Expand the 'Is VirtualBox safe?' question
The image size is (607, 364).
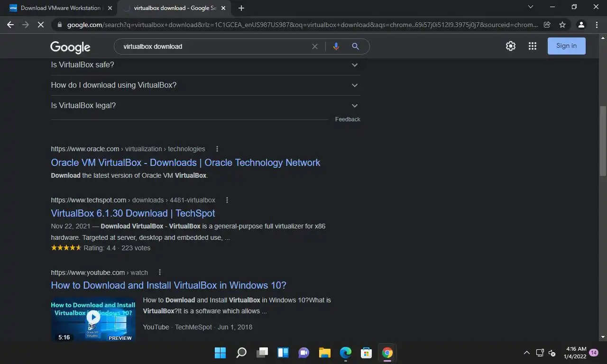tap(205, 65)
